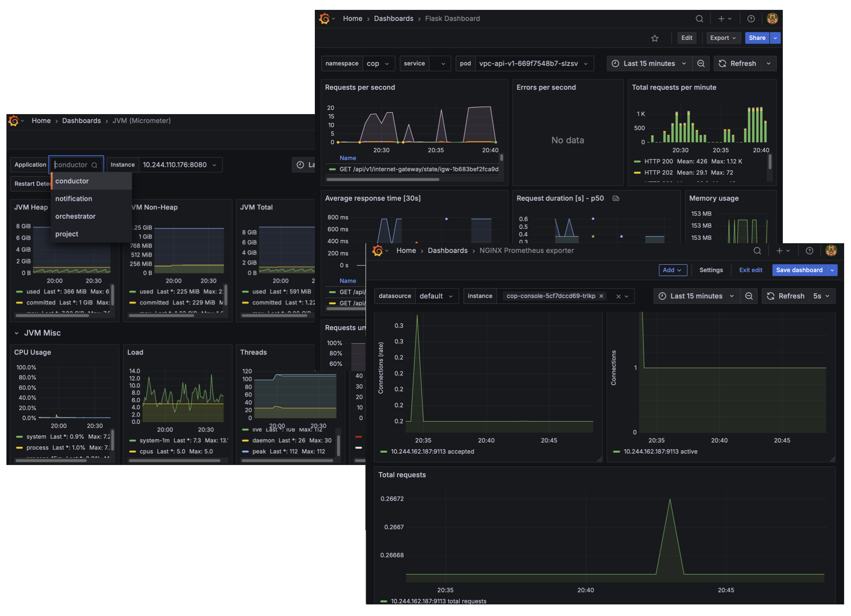The height and width of the screenshot is (616, 851).
Task: Click the inspect icon on Request duration panel
Action: (x=616, y=198)
